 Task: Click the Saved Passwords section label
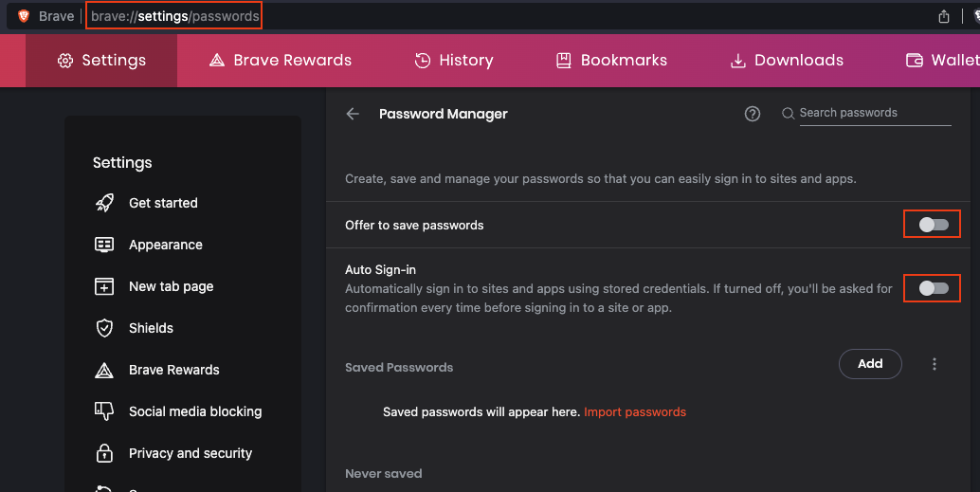click(x=399, y=368)
